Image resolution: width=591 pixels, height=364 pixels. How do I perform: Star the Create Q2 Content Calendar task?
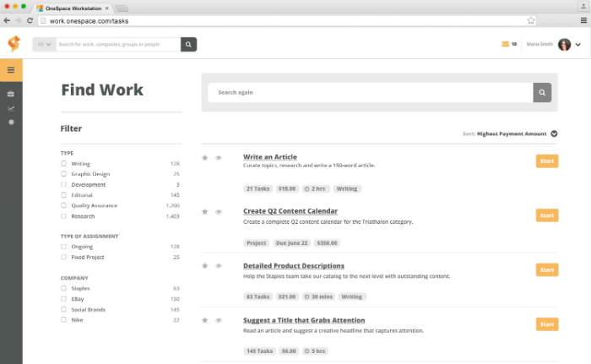[204, 212]
